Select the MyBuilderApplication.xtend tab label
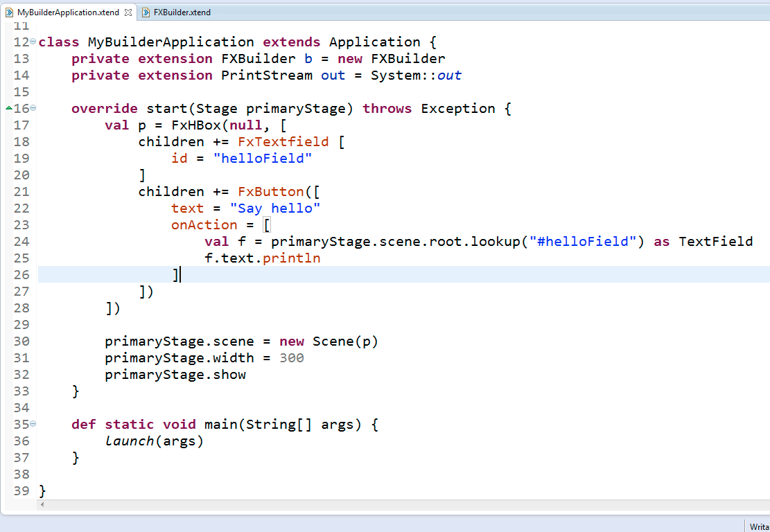 (x=68, y=12)
